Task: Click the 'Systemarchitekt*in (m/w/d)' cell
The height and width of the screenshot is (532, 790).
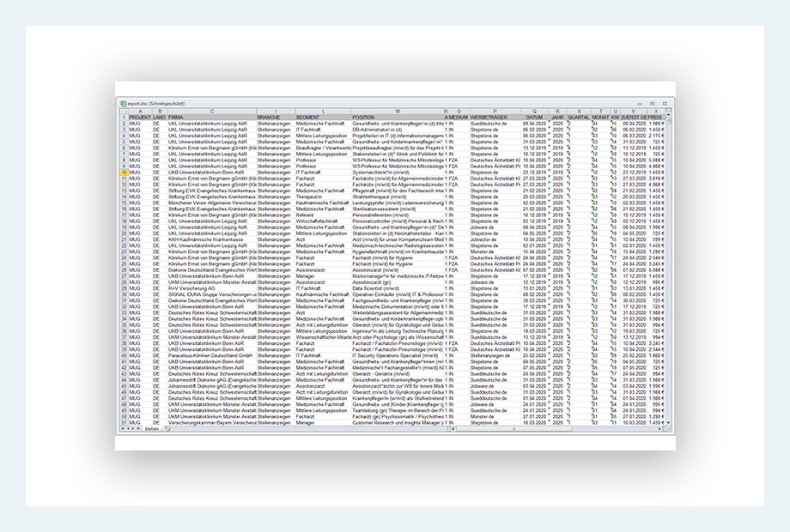Action: [x=398, y=172]
